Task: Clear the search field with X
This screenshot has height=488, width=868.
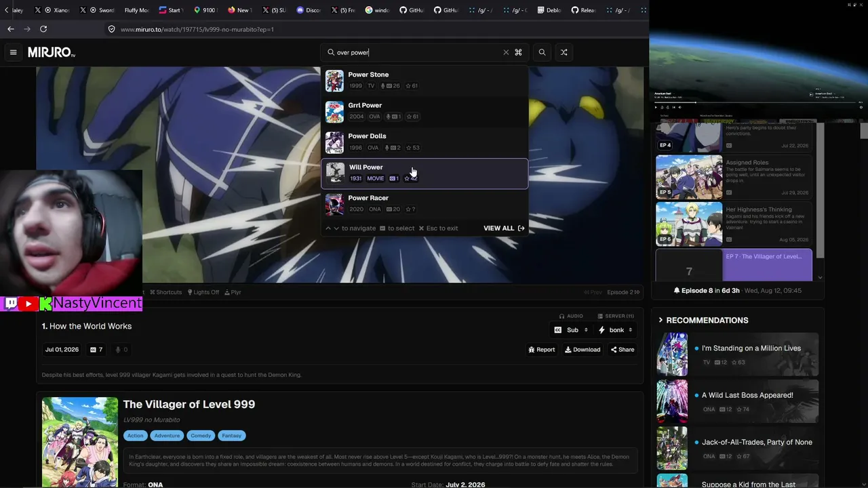Action: point(506,52)
